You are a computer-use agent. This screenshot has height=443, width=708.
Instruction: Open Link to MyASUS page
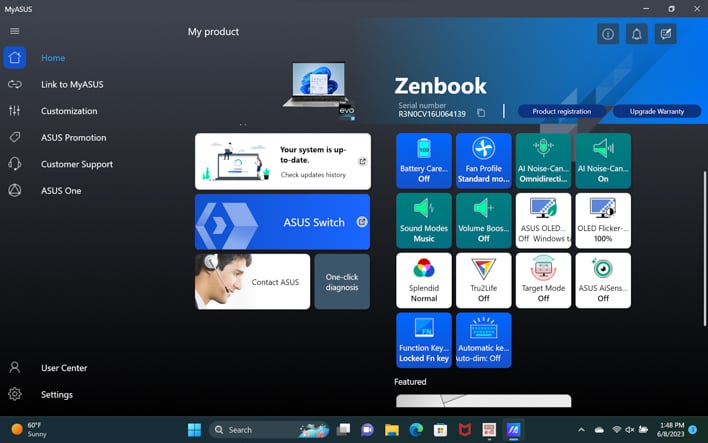tap(72, 84)
